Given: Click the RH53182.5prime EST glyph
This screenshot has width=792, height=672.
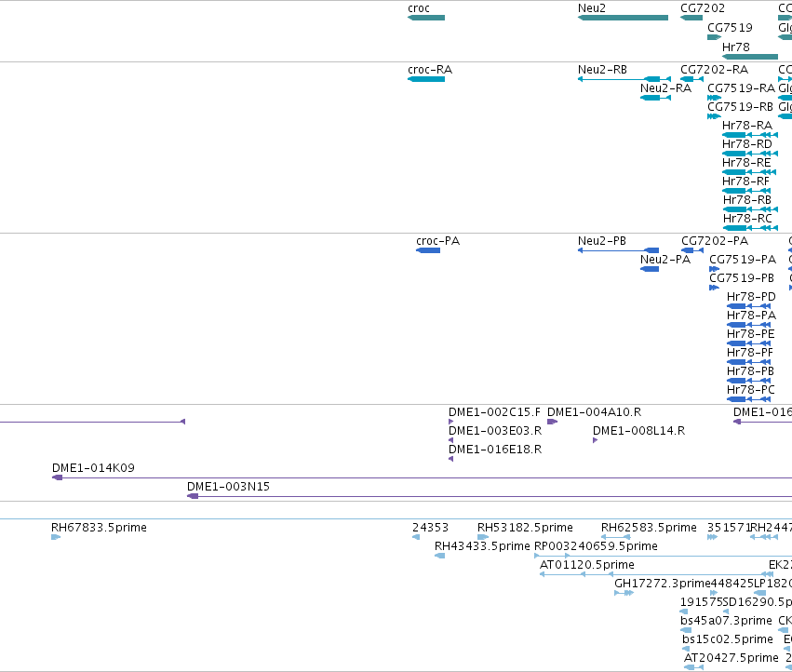Looking at the screenshot, I should (x=483, y=537).
